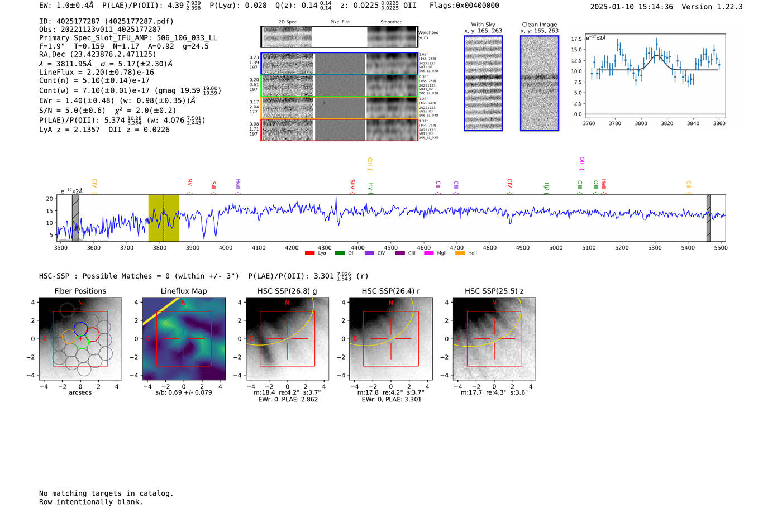Click the 'Pixel Flat' column header
The image size is (782, 532).
coord(340,22)
